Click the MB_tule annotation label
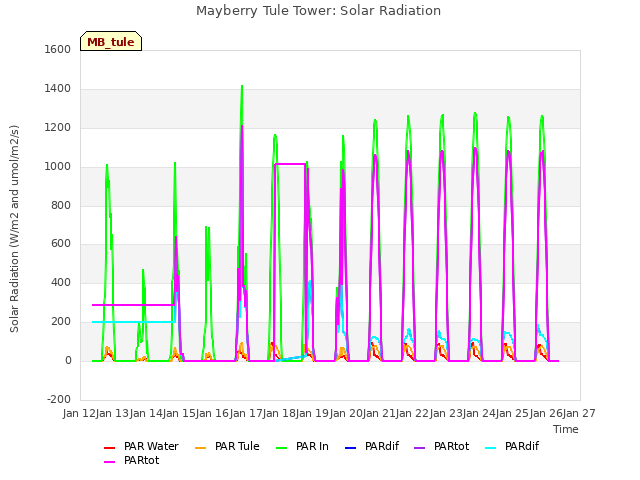 coord(111,41)
